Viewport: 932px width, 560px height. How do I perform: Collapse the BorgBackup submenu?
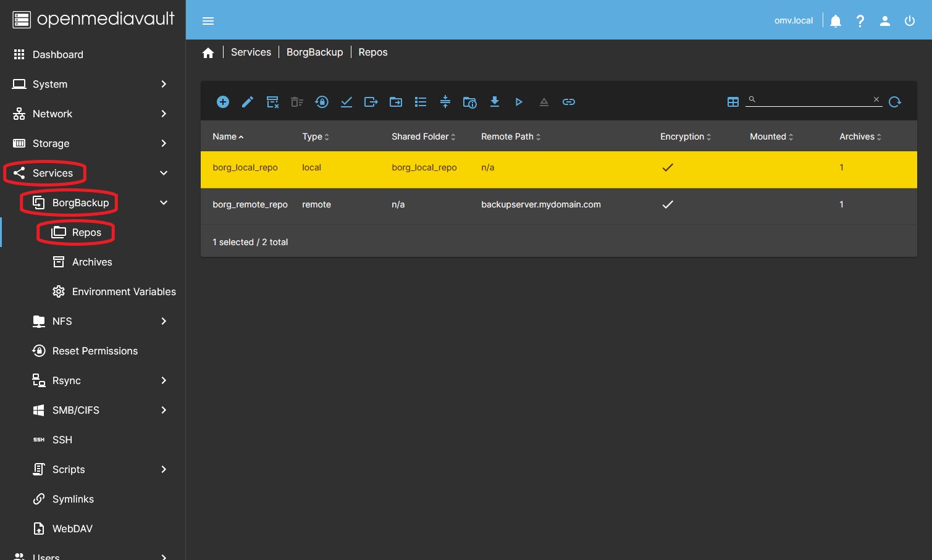point(164,203)
